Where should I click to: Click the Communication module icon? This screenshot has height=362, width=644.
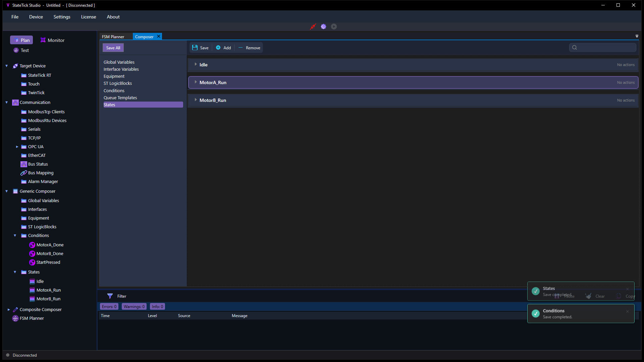point(15,103)
